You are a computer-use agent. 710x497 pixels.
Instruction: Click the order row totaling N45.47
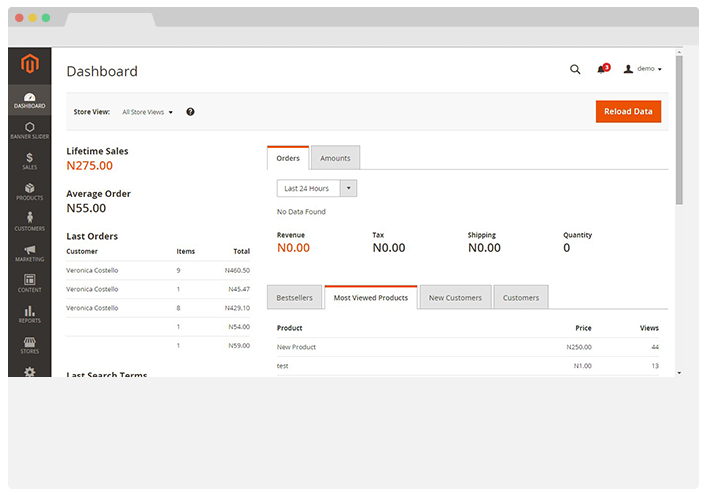[158, 289]
